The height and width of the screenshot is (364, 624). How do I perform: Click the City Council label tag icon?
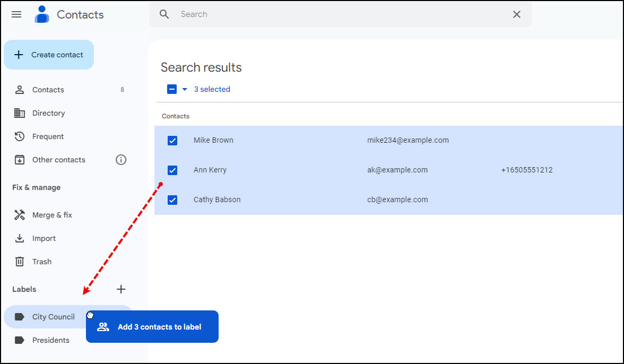(19, 316)
